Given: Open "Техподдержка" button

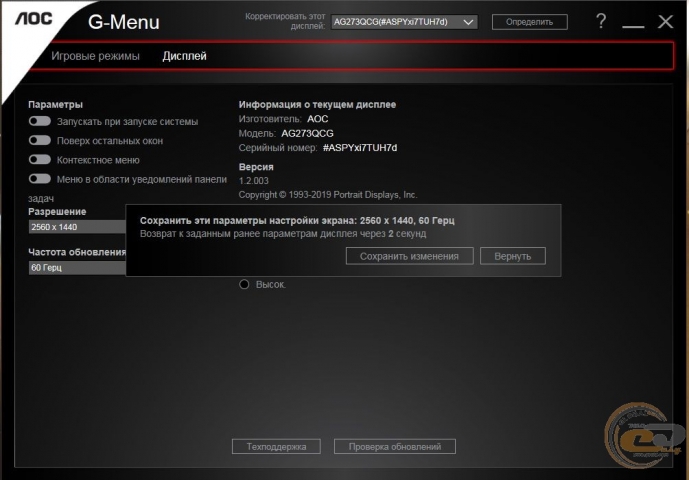Looking at the screenshot, I should (x=276, y=447).
